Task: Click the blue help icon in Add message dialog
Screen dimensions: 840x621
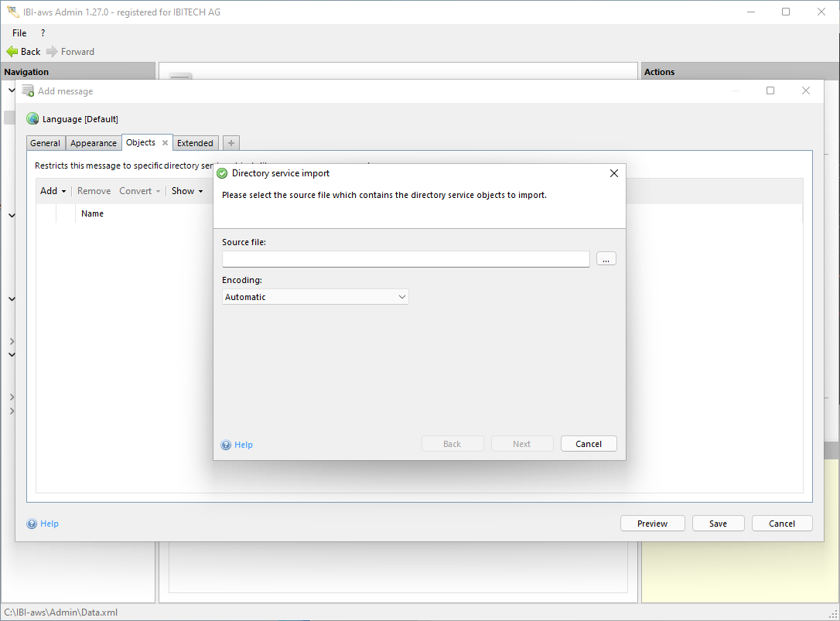Action: tap(32, 524)
